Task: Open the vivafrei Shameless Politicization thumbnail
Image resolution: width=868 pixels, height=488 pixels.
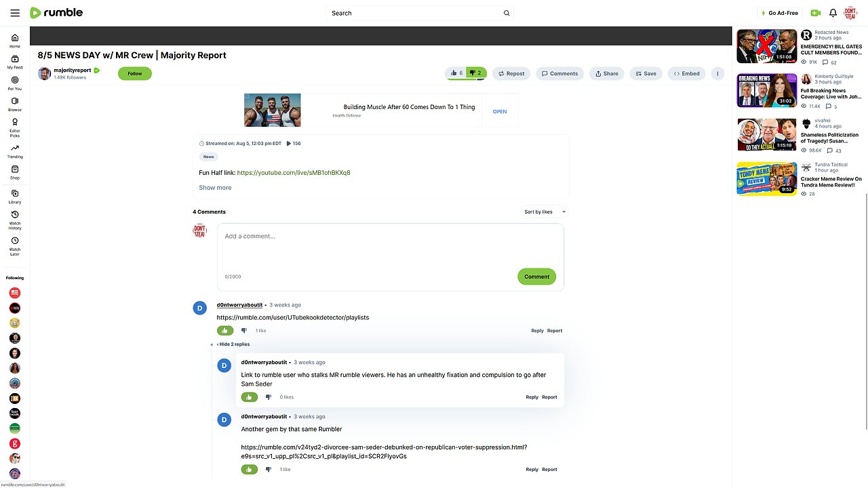Action: (766, 134)
